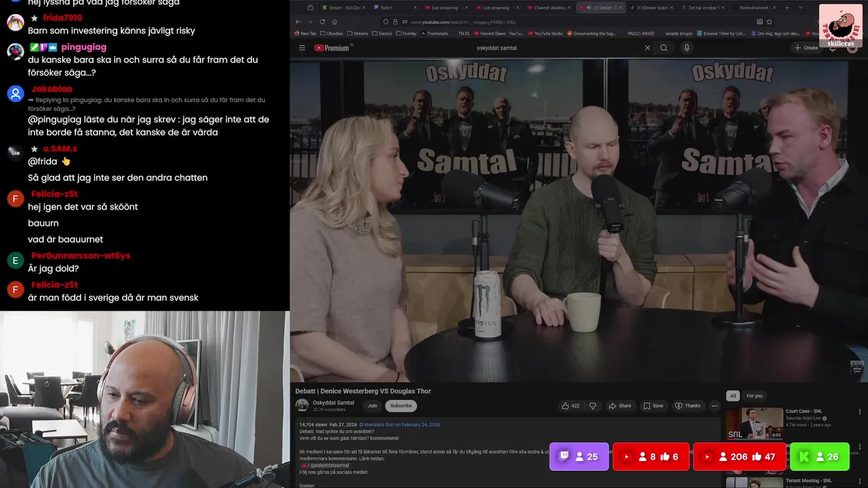The image size is (868, 488).
Task: Dislike the debate video
Action: (593, 406)
